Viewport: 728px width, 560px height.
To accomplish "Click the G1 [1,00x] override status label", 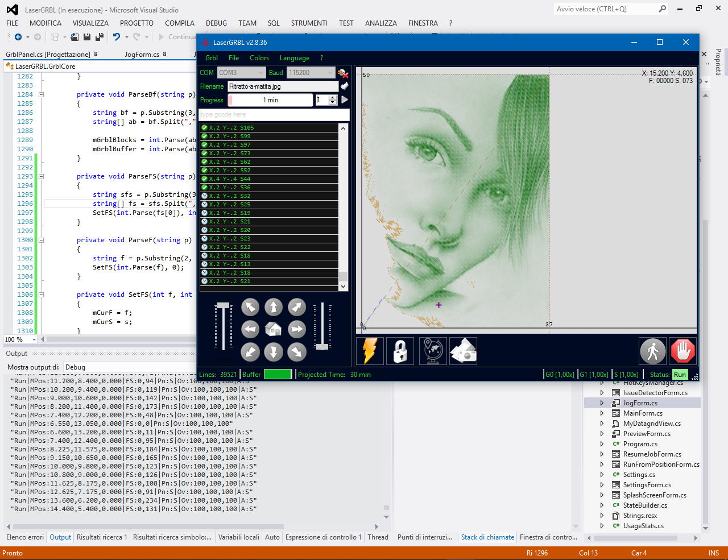I will [x=594, y=375].
